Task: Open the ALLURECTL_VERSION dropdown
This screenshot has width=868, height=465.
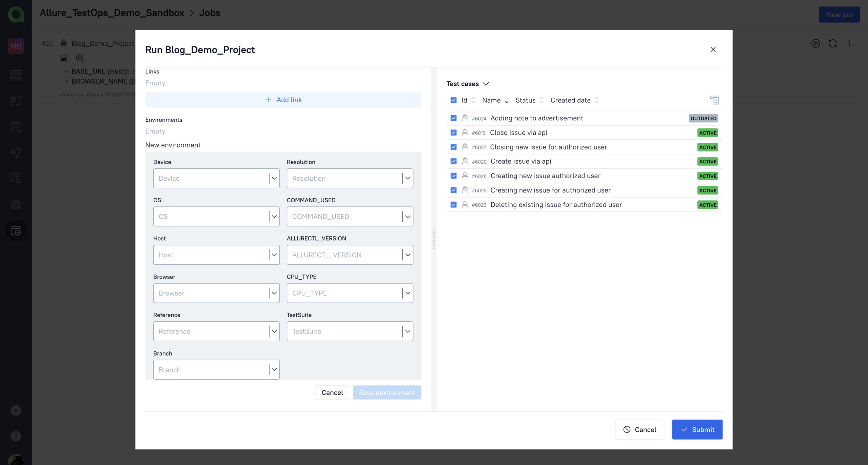Action: (350, 255)
